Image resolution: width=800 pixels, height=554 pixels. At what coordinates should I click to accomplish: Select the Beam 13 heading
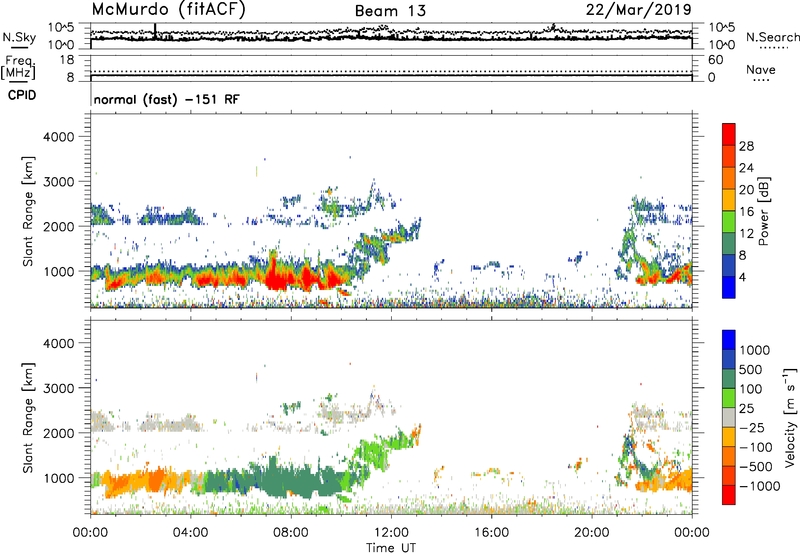click(390, 11)
